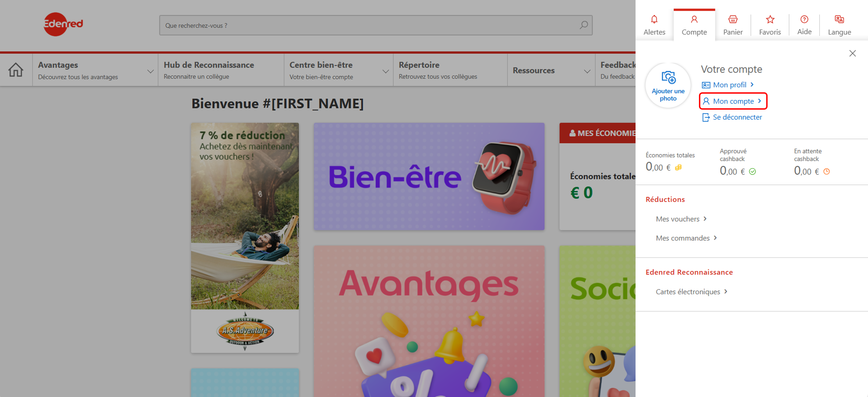Click the A.S.Adventure logo
The height and width of the screenshot is (397, 868).
tap(245, 331)
